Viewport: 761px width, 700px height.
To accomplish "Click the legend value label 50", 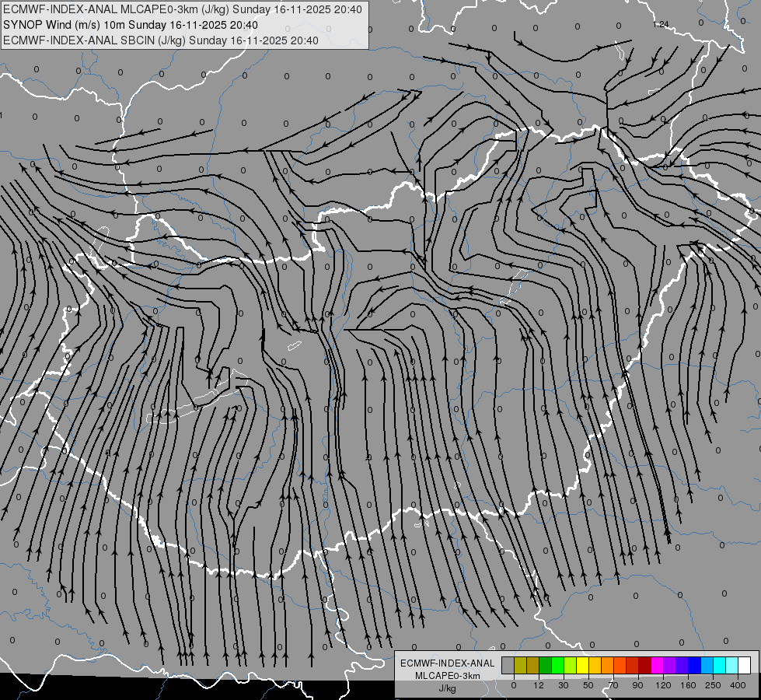I will (x=588, y=685).
